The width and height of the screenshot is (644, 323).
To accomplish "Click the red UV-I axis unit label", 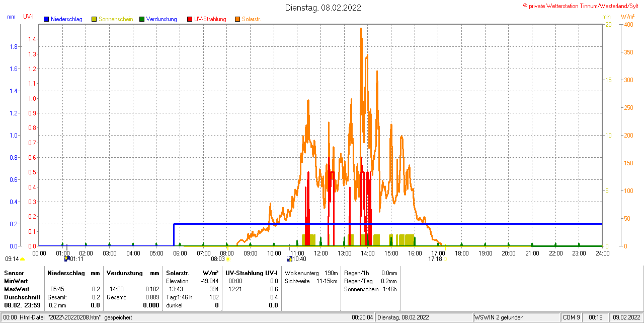I will pos(29,17).
